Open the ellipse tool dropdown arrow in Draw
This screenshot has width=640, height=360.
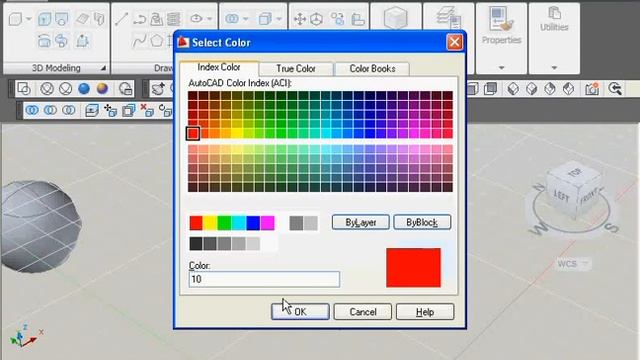(x=209, y=19)
